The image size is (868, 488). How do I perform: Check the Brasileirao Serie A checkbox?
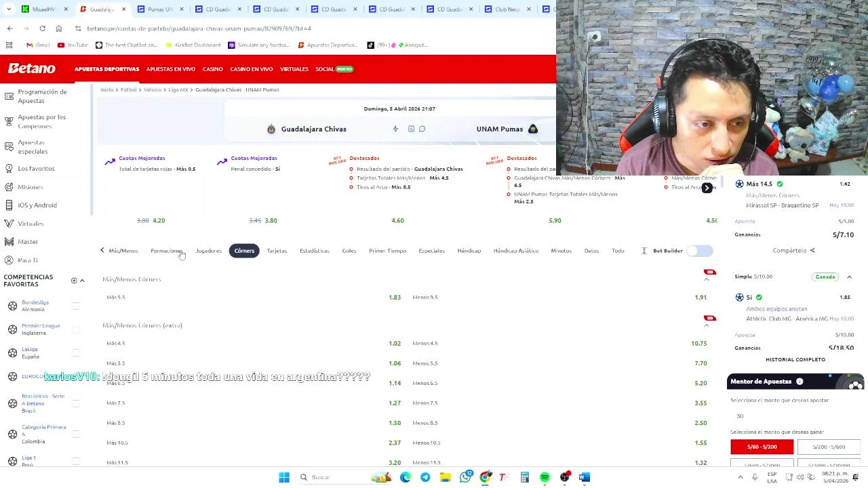pyautogui.click(x=76, y=403)
